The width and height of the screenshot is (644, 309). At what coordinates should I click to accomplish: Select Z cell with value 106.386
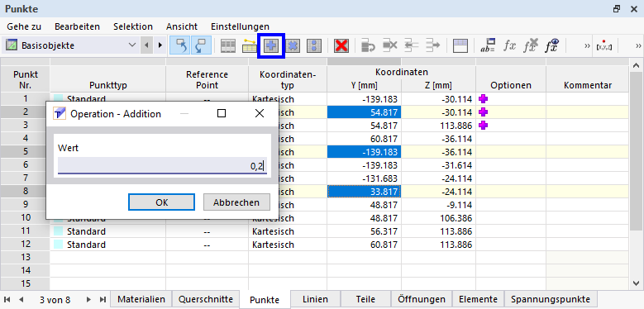tap(438, 218)
